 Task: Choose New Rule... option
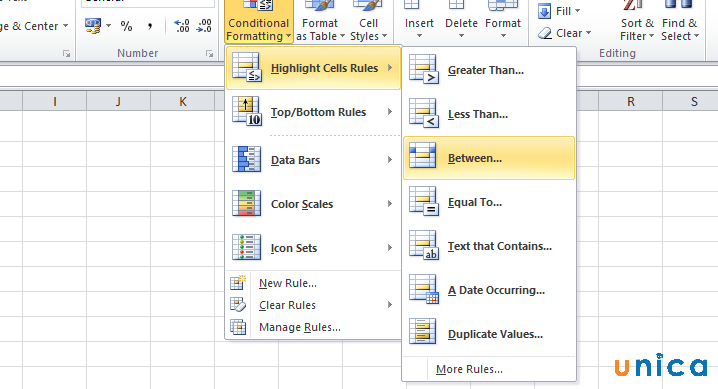[313, 283]
